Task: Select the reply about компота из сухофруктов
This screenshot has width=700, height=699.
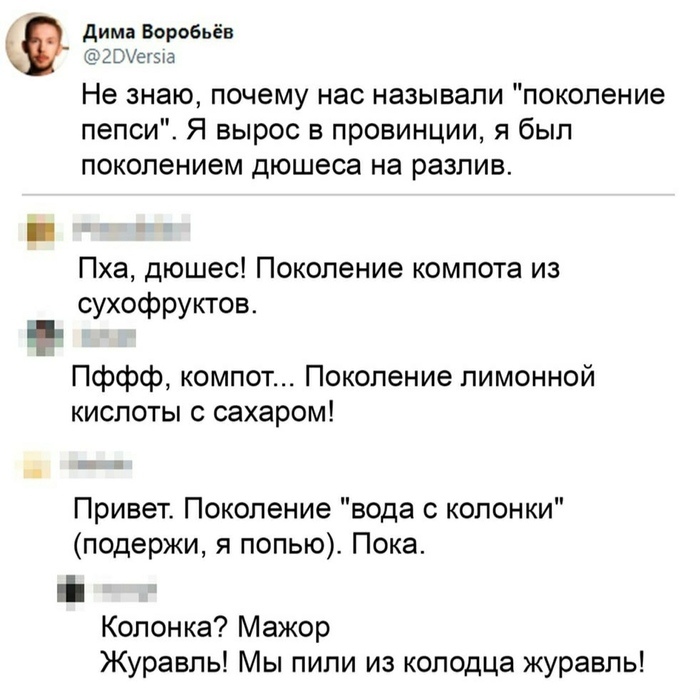Action: click(318, 286)
